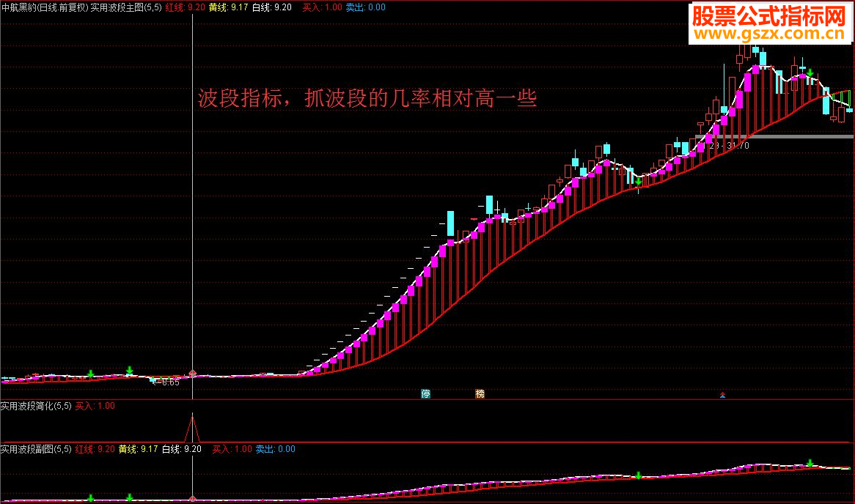The width and height of the screenshot is (855, 504).
Task: Click the main chart's 红线: 9.20 value
Action: coord(186,7)
